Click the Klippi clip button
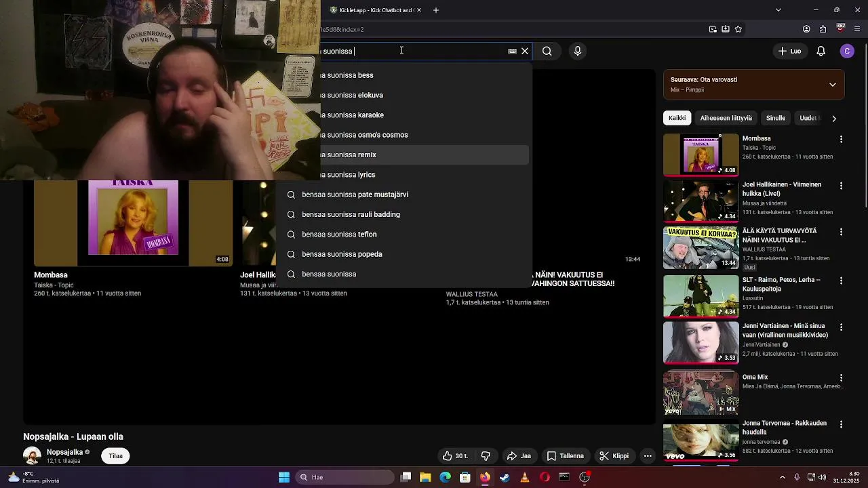The image size is (868, 488). point(614,456)
